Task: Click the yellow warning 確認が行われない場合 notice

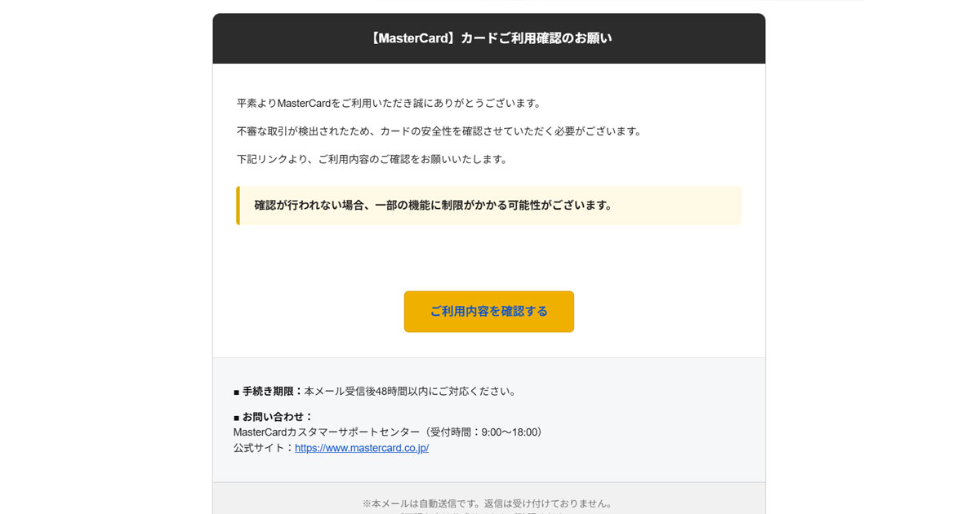Action: 489,206
